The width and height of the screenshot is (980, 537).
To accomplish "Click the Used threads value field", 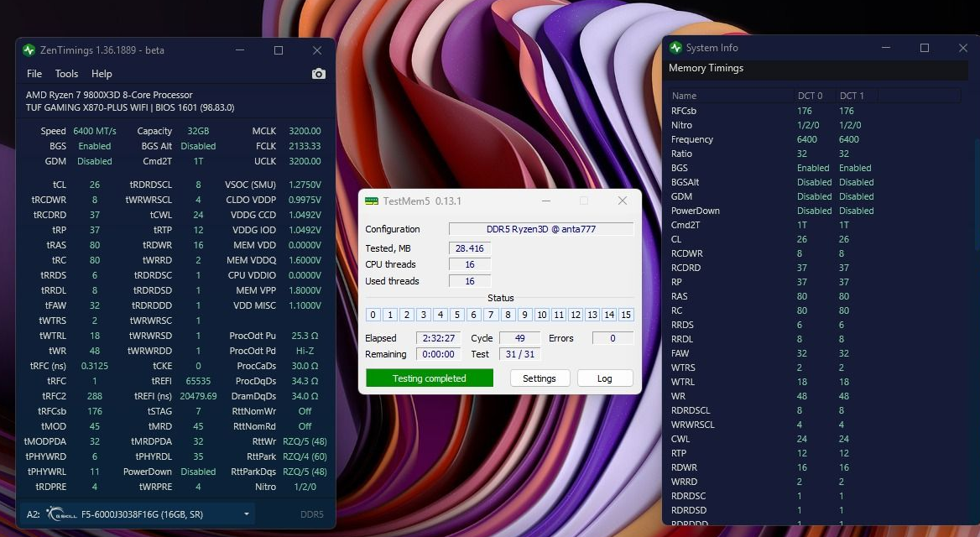I will 470,281.
